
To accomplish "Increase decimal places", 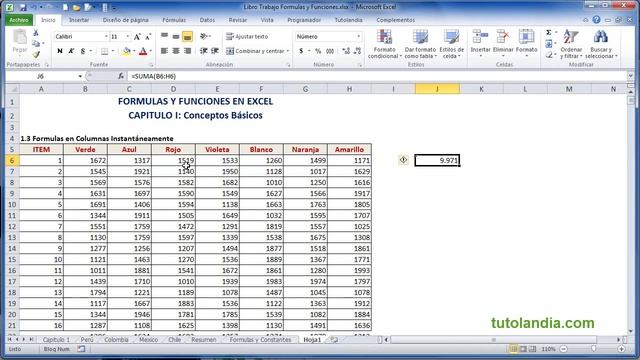I will pyautogui.click(x=346, y=51).
